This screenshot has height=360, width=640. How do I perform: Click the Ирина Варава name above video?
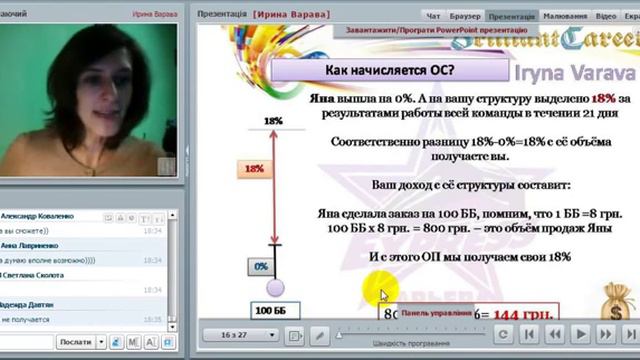coord(155,14)
